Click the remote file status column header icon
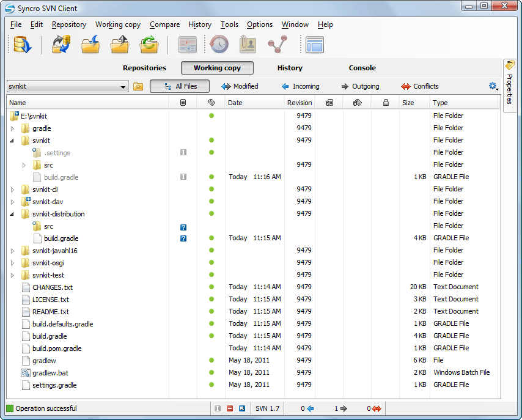The width and height of the screenshot is (522, 420). [x=329, y=103]
